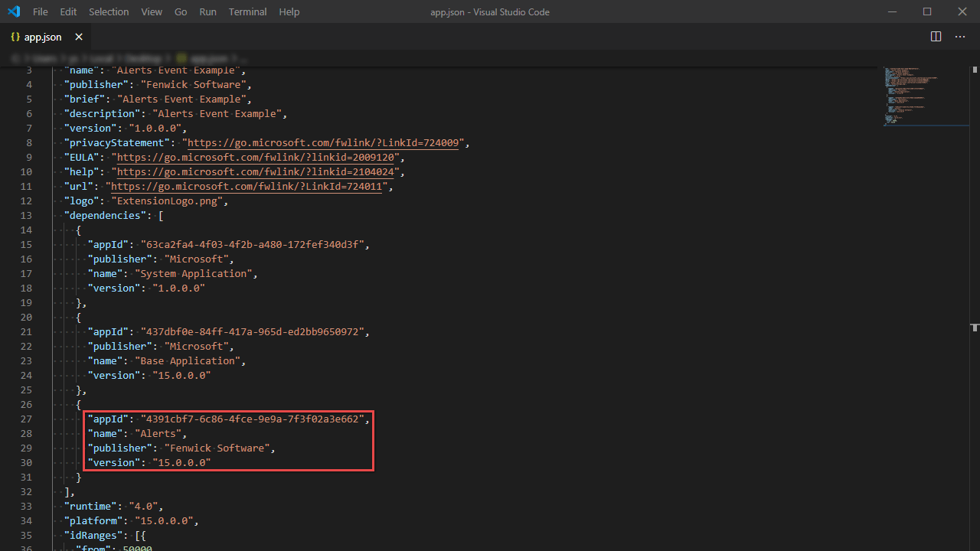Open the Edit menu
980x551 pixels.
point(68,11)
